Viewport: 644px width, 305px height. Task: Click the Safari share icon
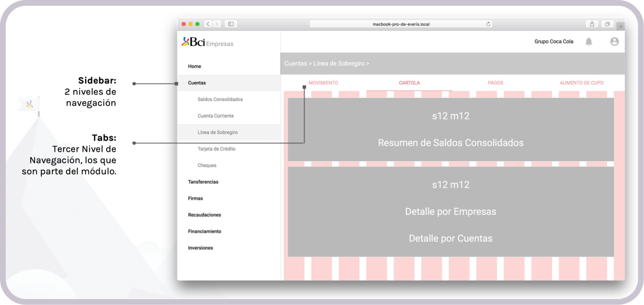(x=592, y=24)
